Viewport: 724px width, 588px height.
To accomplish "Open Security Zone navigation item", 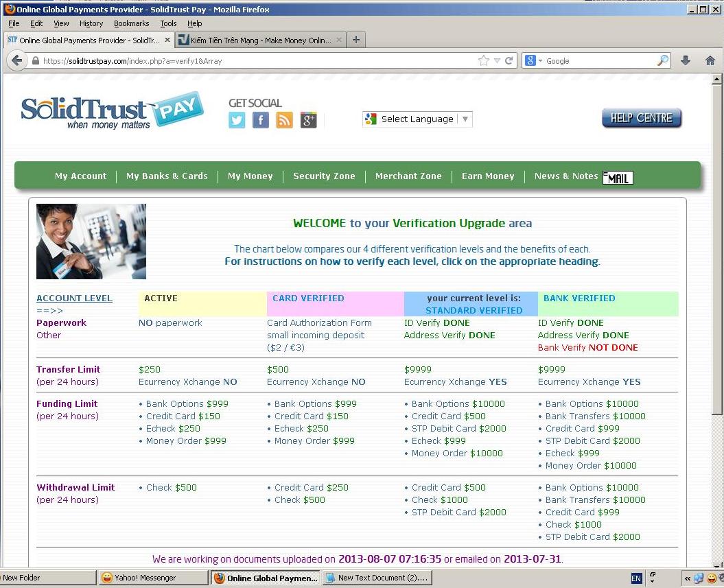I will pos(324,176).
